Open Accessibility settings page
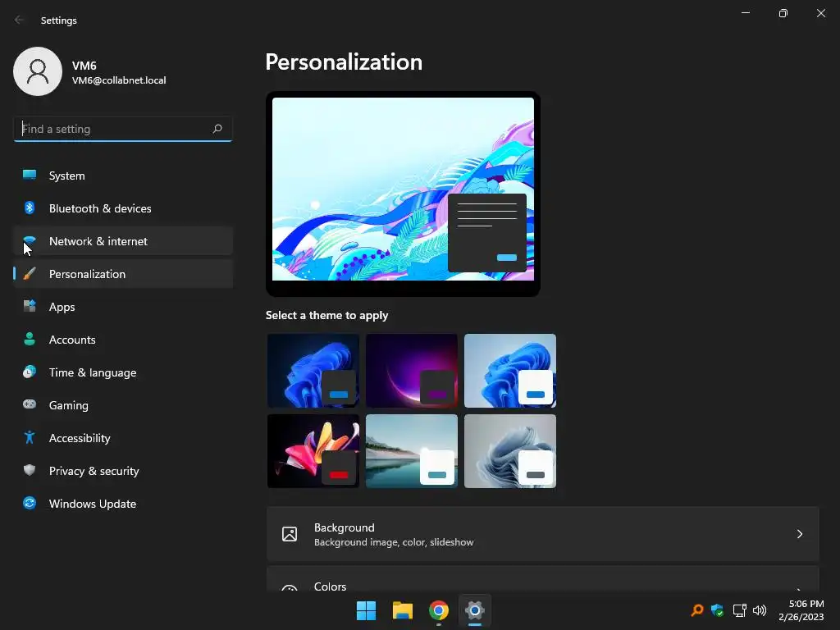This screenshot has width=840, height=630. coord(123,438)
